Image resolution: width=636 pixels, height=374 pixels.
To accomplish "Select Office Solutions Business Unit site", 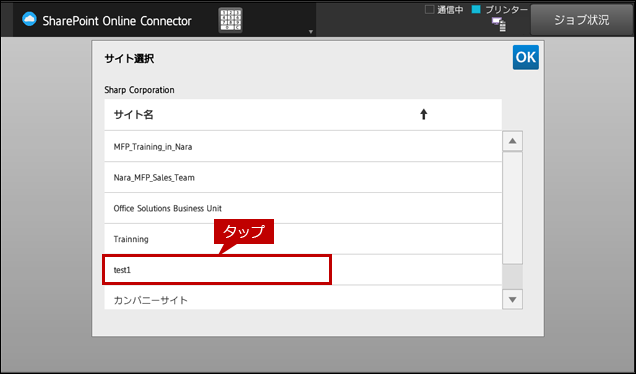I will 303,208.
